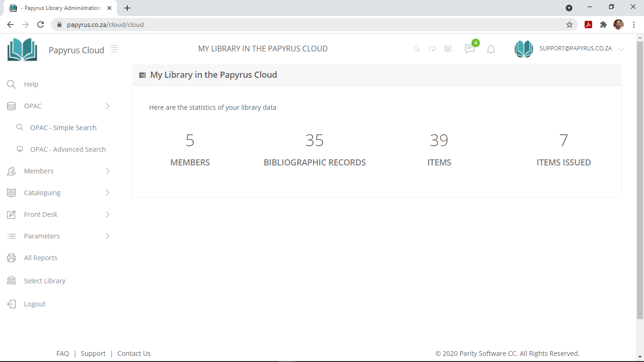This screenshot has width=644, height=362.
Task: Click the Papyrus Cloud title text
Action: pos(76,50)
